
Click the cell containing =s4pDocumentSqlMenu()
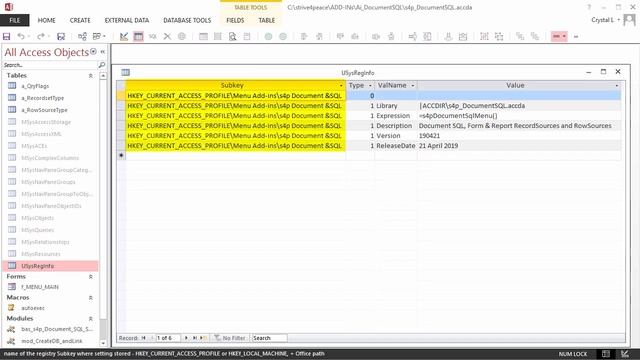coord(519,116)
